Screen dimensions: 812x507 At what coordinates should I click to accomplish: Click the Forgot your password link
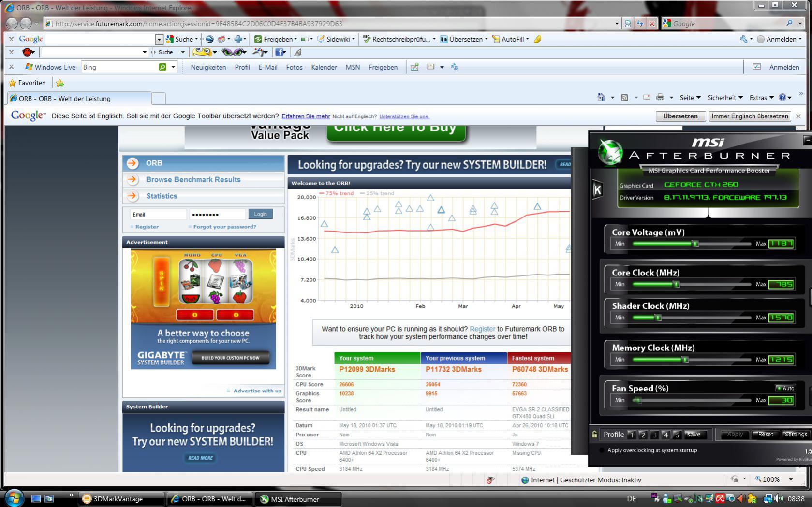tap(225, 227)
